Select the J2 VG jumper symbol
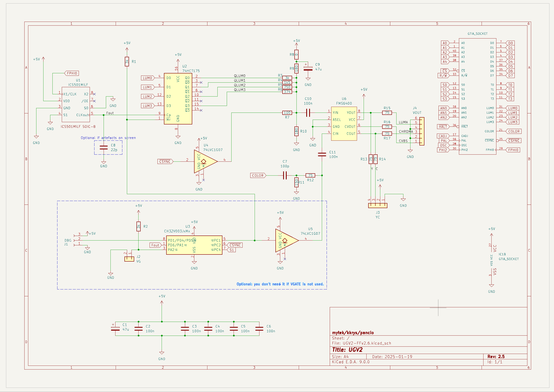The width and height of the screenshot is (554, 392). point(129,259)
